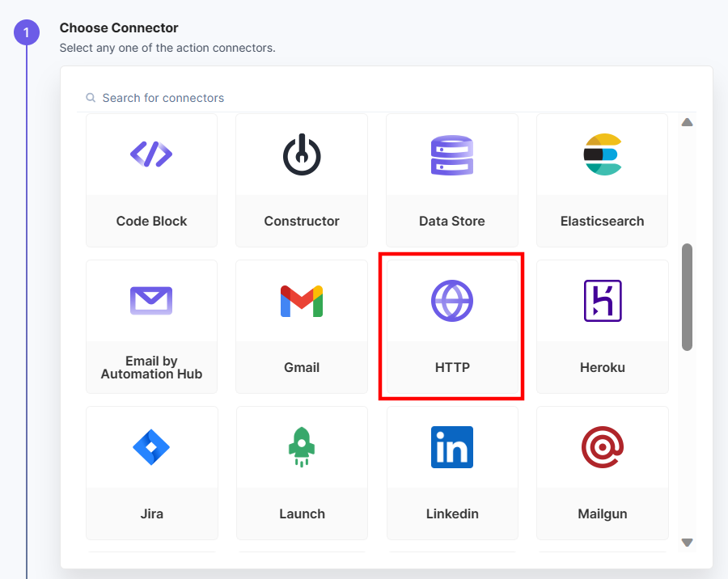Click the step 1 circle indicator
The height and width of the screenshot is (579, 728).
click(x=27, y=33)
